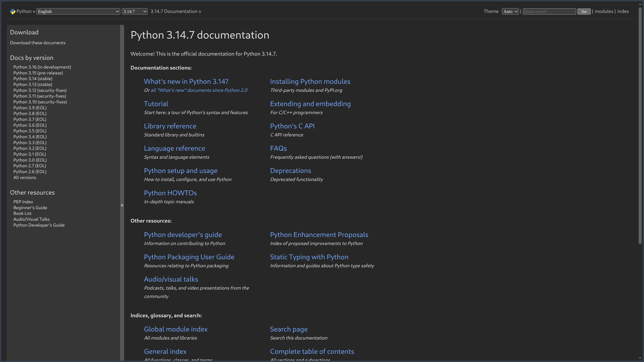The width and height of the screenshot is (644, 362).
Task: Open Audio/visual talks main link
Action: tap(171, 279)
